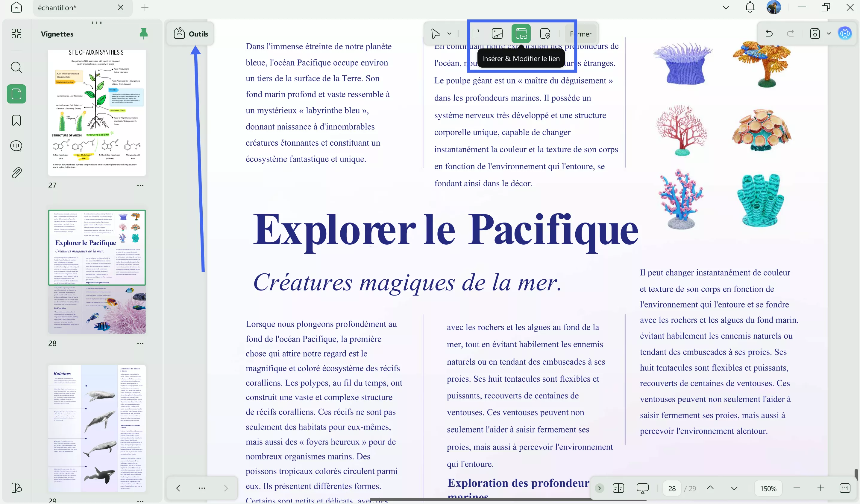Screen dimensions: 860x504
Task: Select the Text insertion tool
Action: click(x=474, y=34)
